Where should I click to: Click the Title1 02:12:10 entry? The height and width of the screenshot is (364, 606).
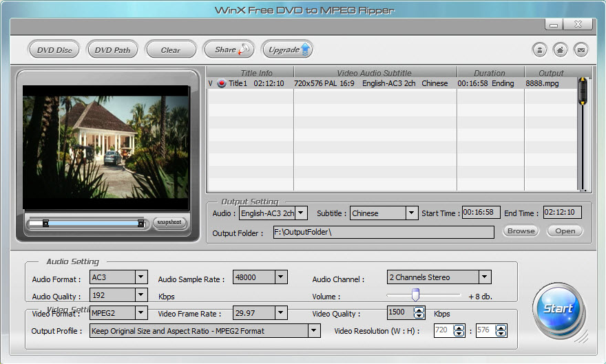[256, 83]
